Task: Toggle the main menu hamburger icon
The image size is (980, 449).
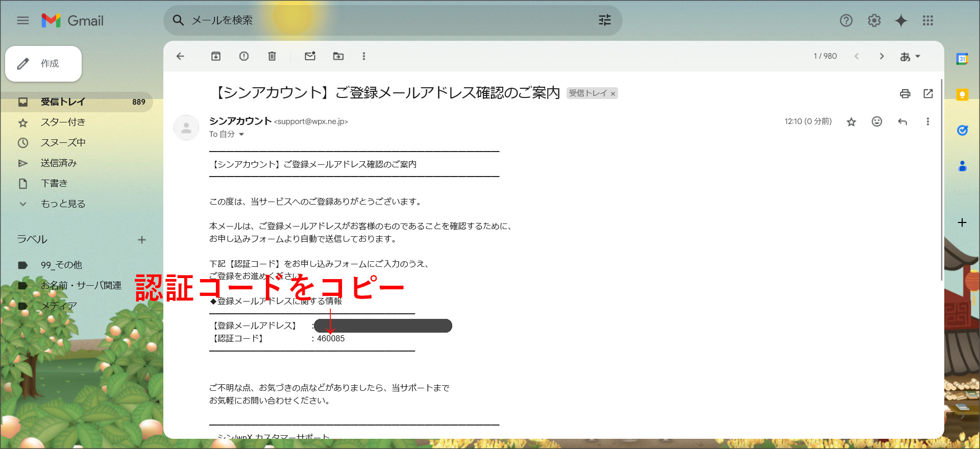Action: [x=23, y=20]
